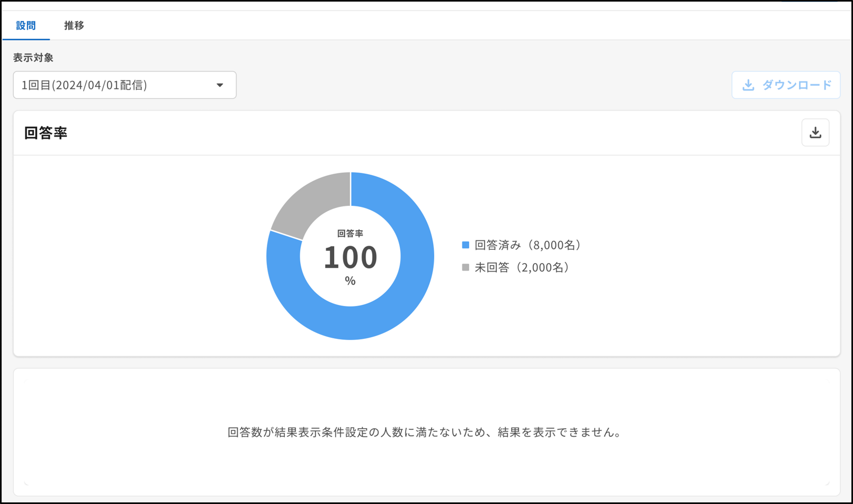Click the dropdown arrow beside 1回目(2024/04/01配信)
This screenshot has height=504, width=853.
[x=220, y=85]
